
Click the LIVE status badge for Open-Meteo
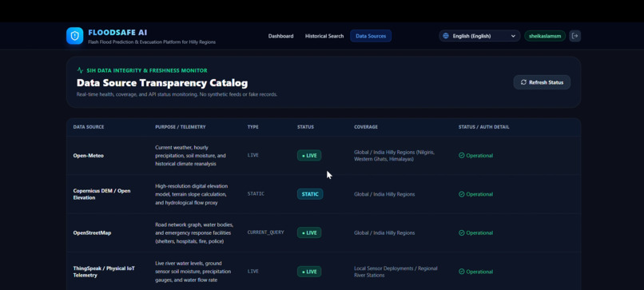309,155
